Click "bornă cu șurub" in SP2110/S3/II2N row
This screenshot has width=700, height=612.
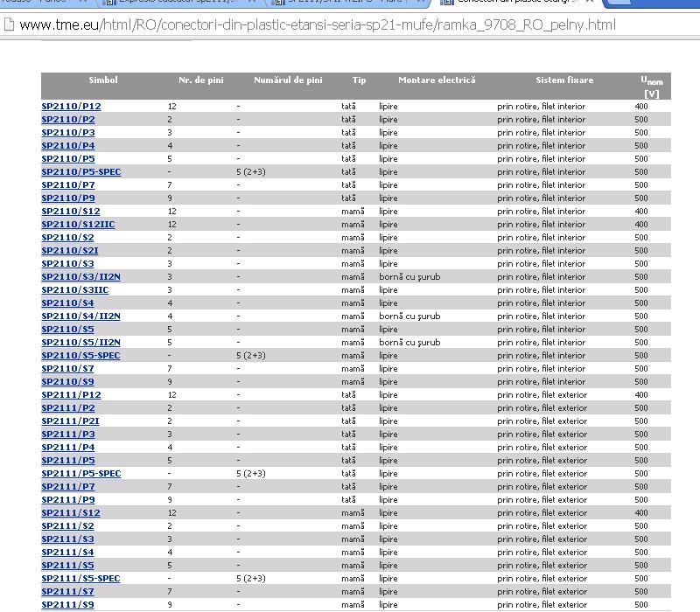409,277
